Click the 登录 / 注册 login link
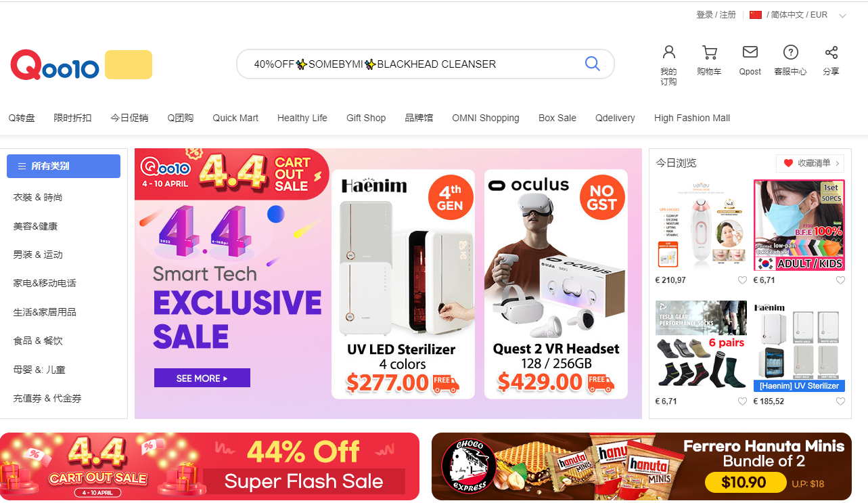 point(716,15)
